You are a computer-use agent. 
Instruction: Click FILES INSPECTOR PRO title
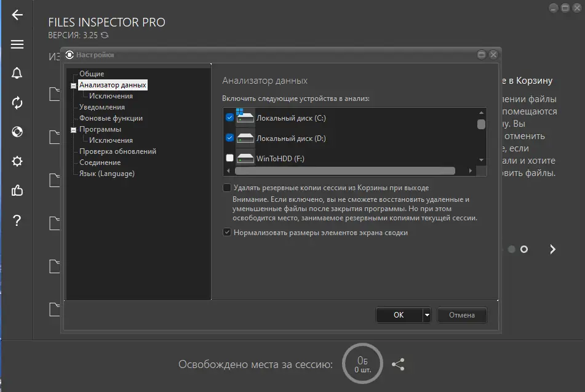pos(106,22)
